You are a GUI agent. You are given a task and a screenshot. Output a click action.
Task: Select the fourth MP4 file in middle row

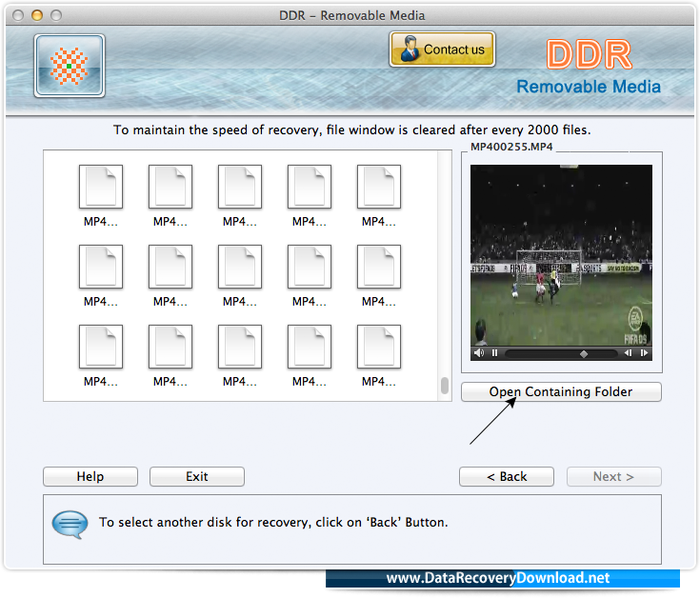[x=310, y=276]
